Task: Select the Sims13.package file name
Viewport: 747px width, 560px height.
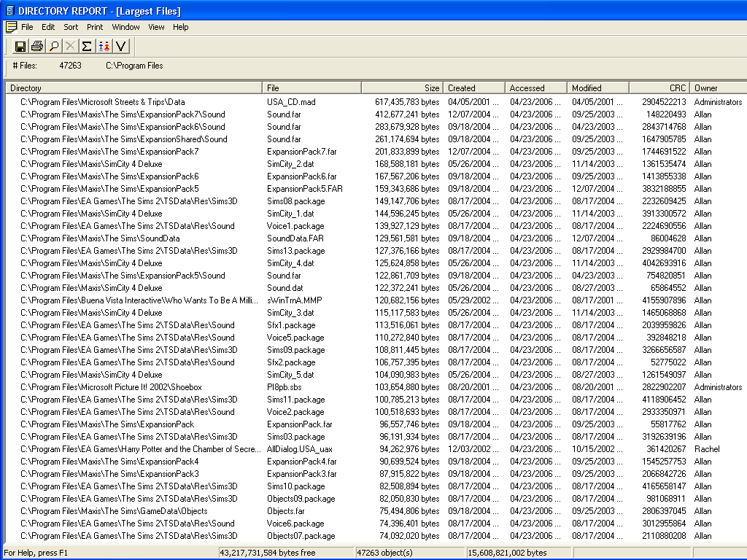Action: pos(296,251)
